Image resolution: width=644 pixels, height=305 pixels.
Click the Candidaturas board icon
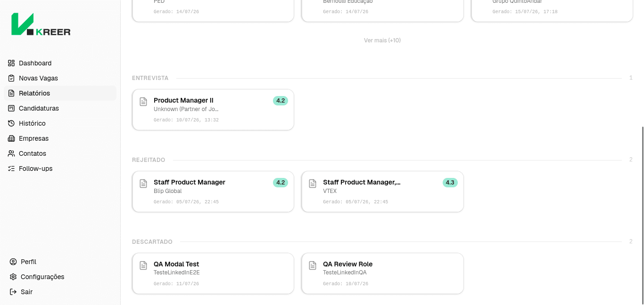11,108
